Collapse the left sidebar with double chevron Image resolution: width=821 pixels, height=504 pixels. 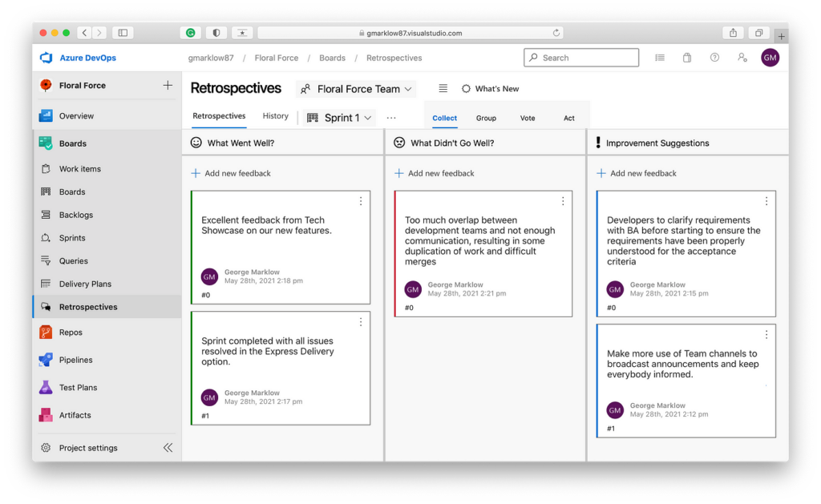[168, 447]
